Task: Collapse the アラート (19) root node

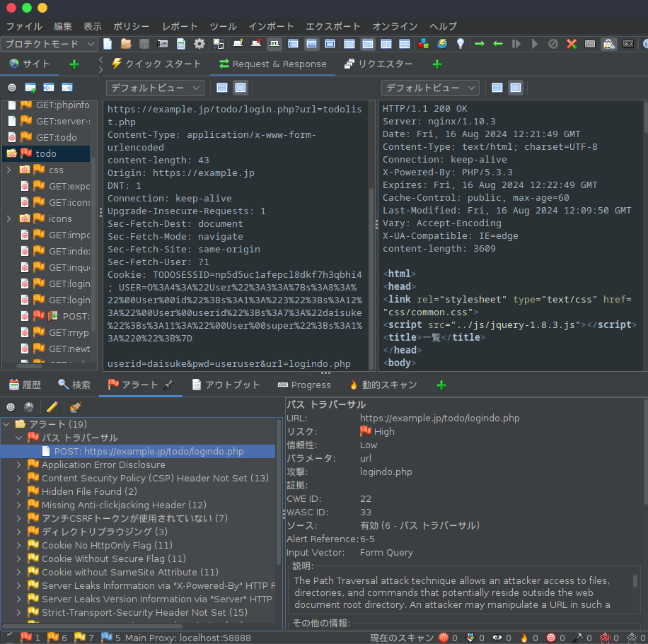Action: (x=6, y=424)
